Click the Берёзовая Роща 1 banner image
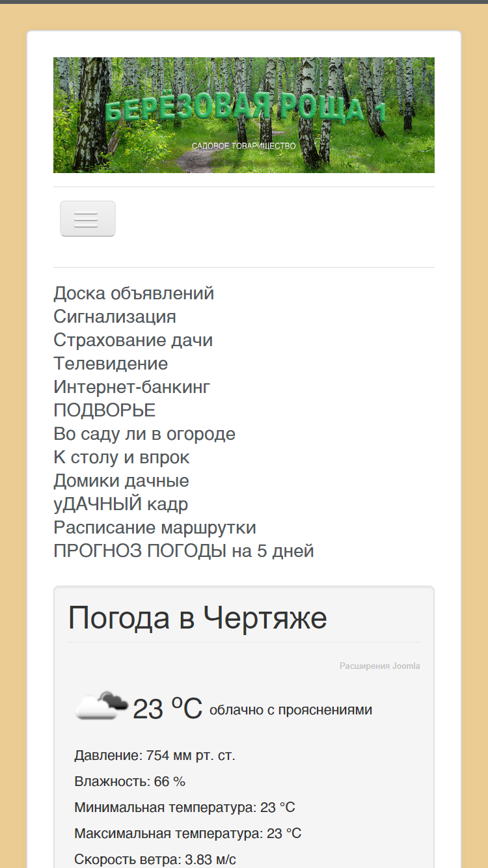This screenshot has width=488, height=868. tap(244, 115)
